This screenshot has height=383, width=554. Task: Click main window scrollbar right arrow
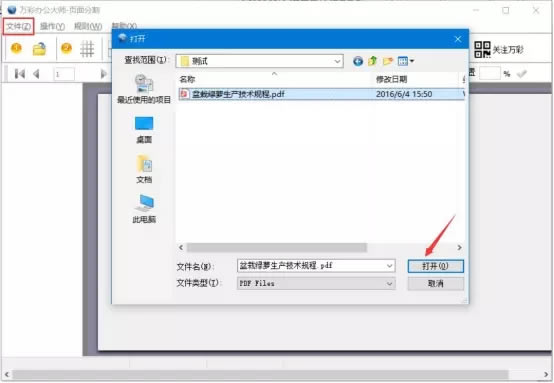pyautogui.click(x=546, y=375)
